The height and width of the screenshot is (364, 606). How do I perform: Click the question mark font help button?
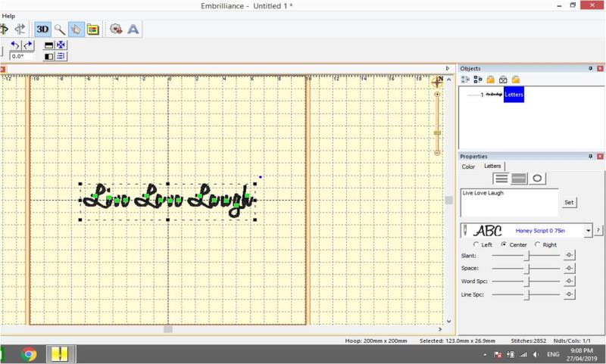598,231
